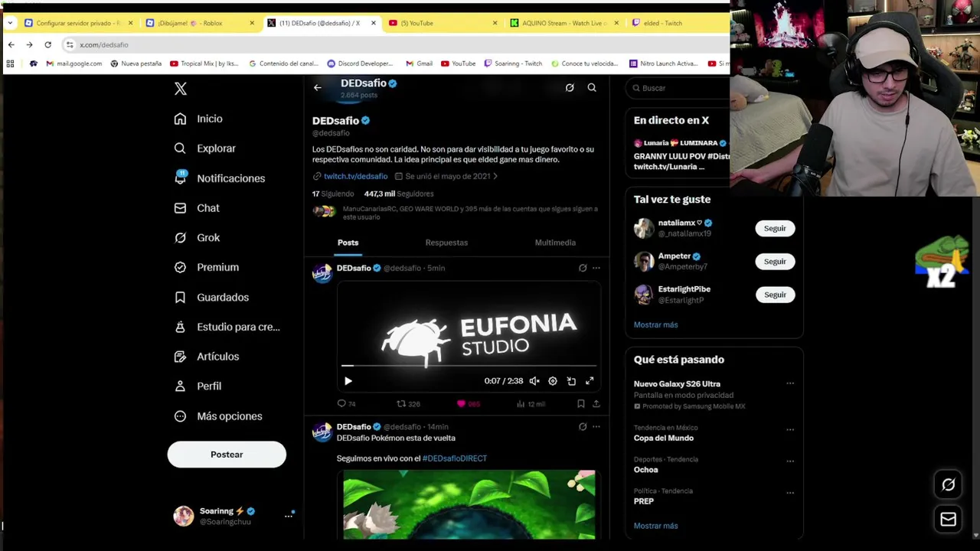Open Chat messages in the sidebar
Screen dimensions: 980x551
pos(197,208)
